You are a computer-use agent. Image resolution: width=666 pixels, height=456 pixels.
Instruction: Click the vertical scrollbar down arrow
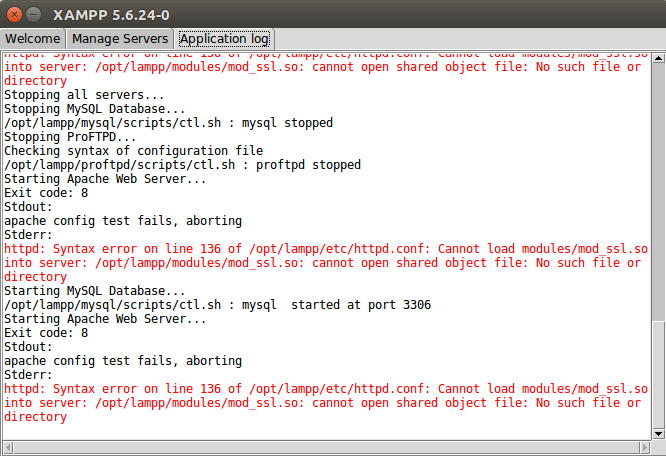(x=658, y=433)
